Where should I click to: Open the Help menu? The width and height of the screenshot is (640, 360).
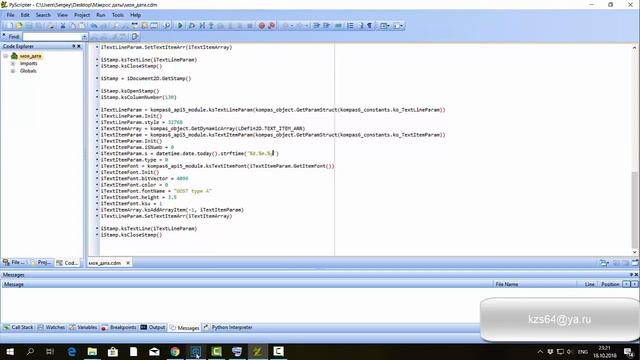(x=135, y=15)
